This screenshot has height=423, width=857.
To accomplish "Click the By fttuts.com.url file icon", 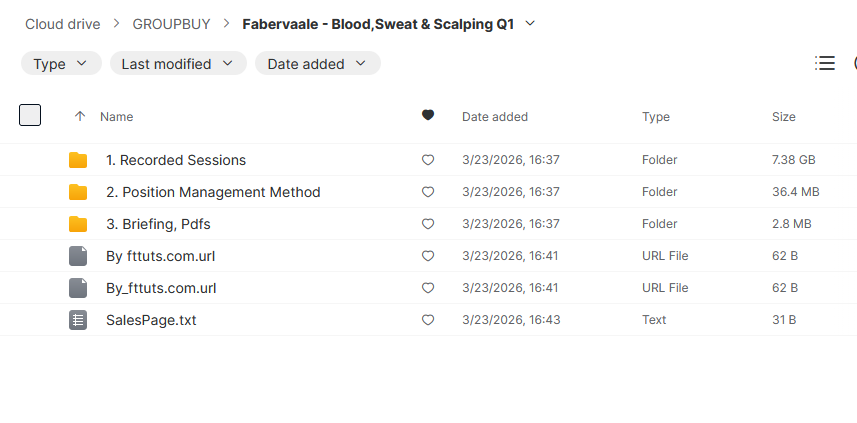I will click(x=78, y=256).
